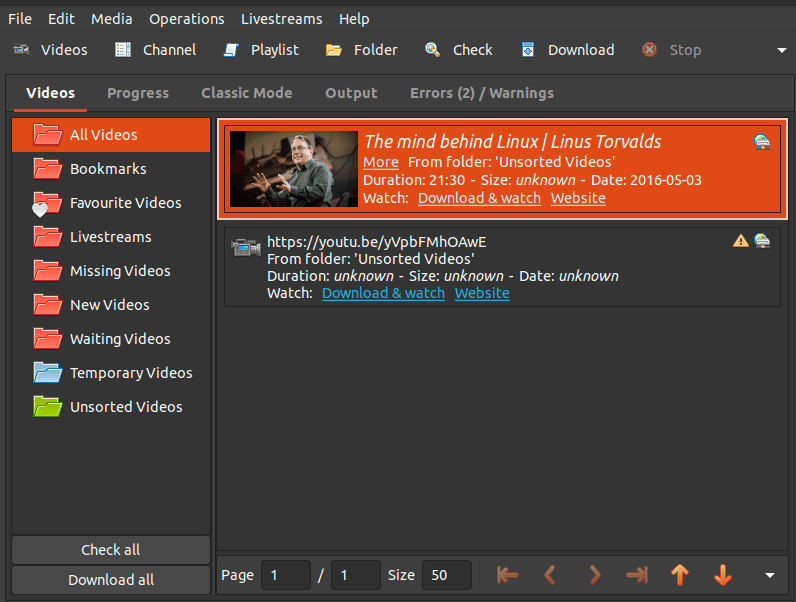
Task: Open the Edit menu
Action: (61, 19)
